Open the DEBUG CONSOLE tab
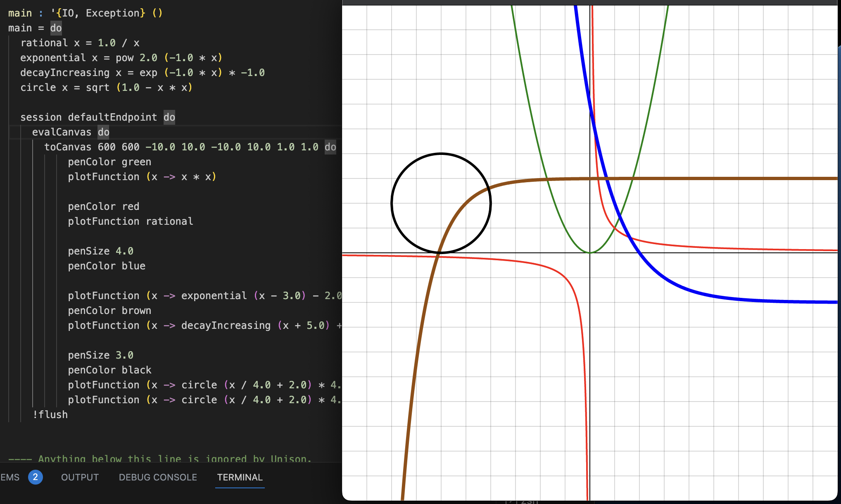The height and width of the screenshot is (504, 841). (158, 477)
